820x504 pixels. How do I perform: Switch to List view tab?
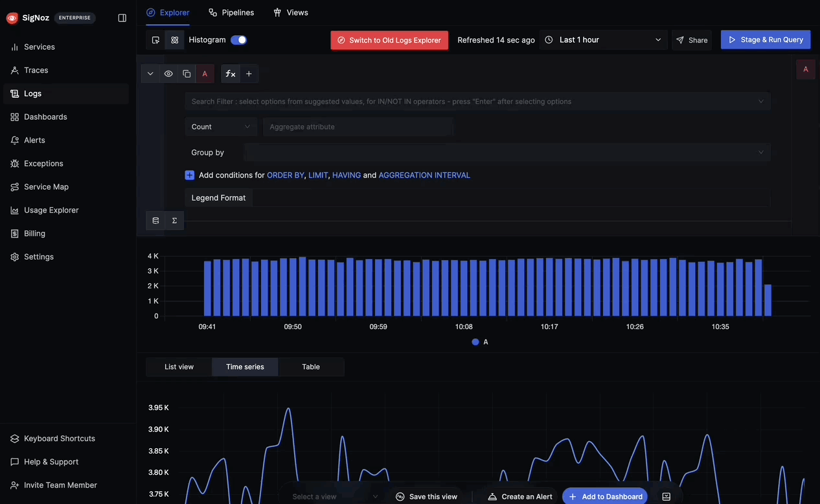point(179,367)
